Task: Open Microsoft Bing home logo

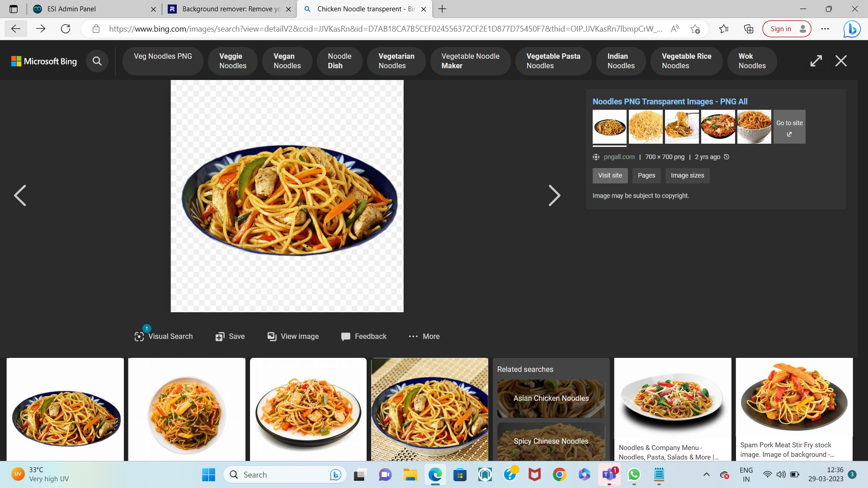Action: pos(44,61)
